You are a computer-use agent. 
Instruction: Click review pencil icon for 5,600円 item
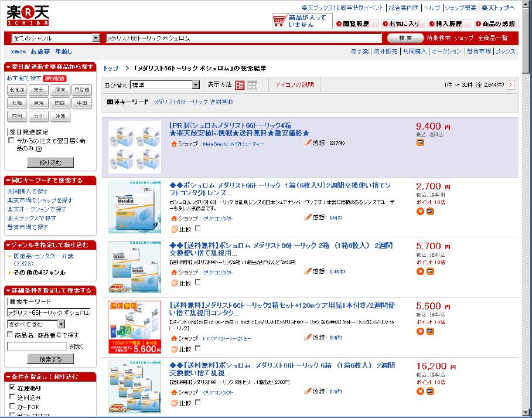pos(308,337)
